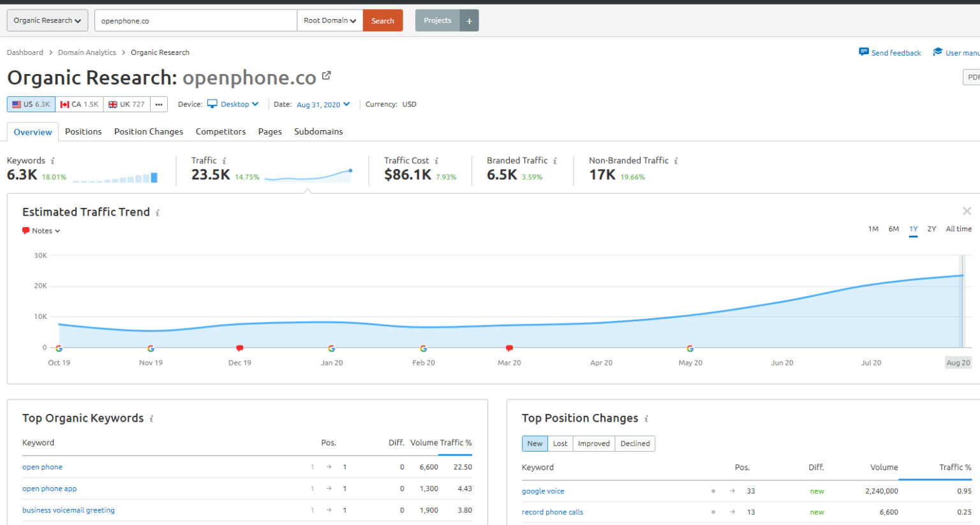
Task: Open the Domain Analytics breadcrumb
Action: 87,52
